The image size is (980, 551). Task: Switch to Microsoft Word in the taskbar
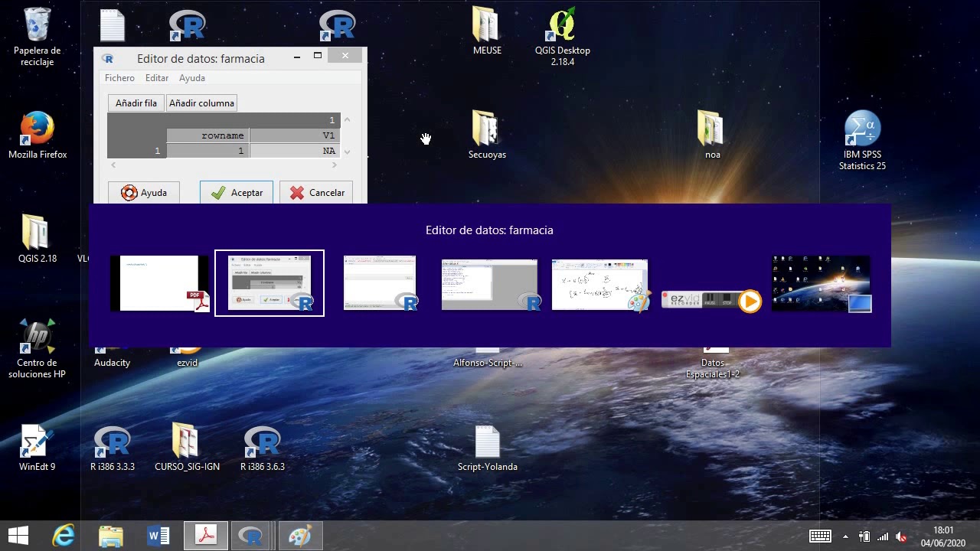[158, 536]
